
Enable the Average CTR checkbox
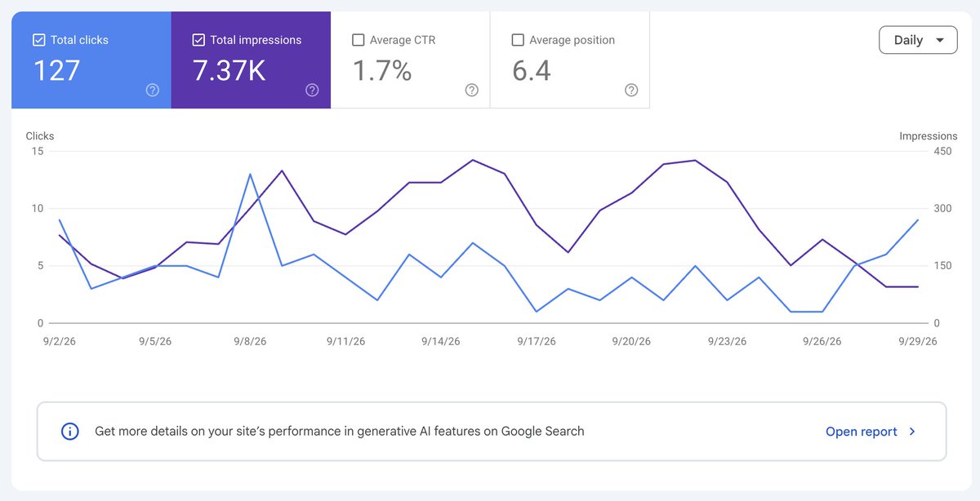[x=358, y=40]
